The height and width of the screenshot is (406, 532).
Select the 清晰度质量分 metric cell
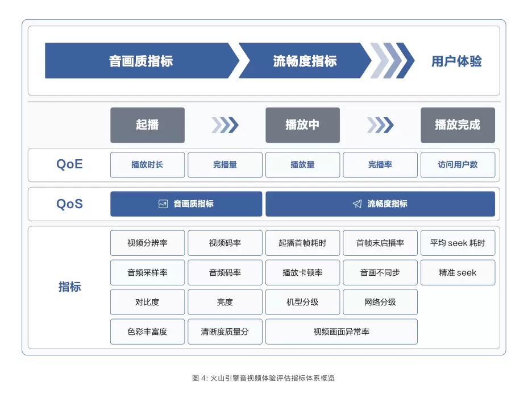(x=225, y=332)
